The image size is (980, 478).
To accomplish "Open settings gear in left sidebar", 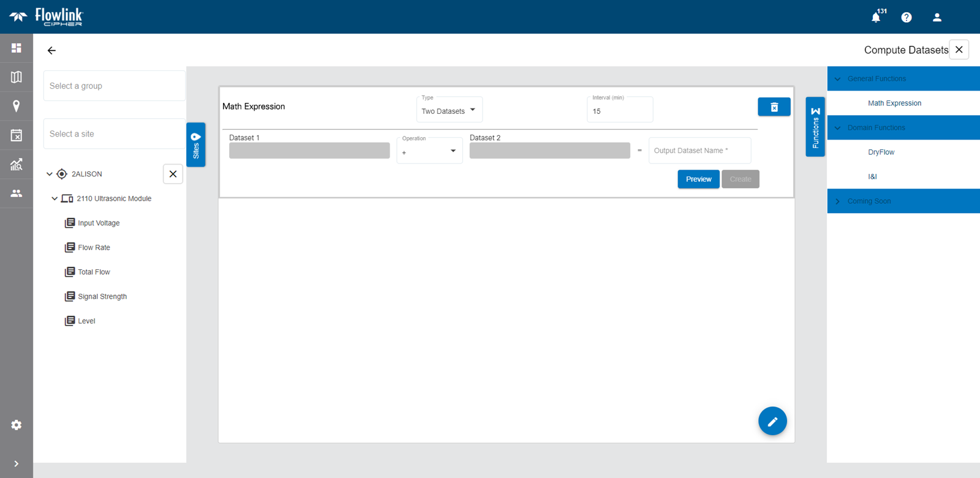I will [17, 425].
